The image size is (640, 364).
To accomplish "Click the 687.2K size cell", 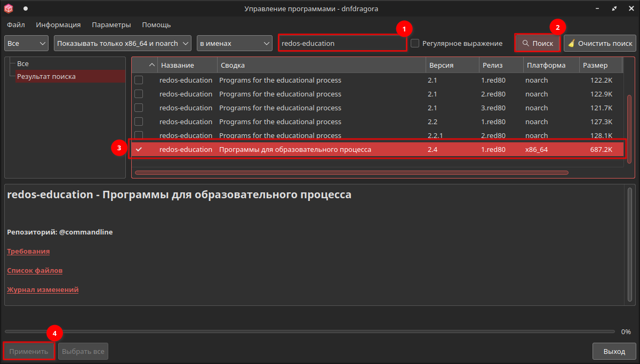I will (x=602, y=149).
